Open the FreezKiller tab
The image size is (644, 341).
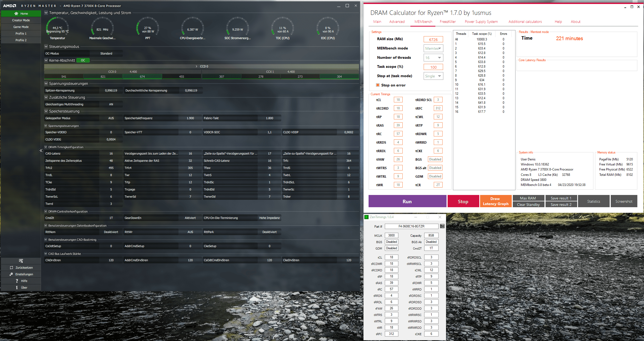point(448,22)
